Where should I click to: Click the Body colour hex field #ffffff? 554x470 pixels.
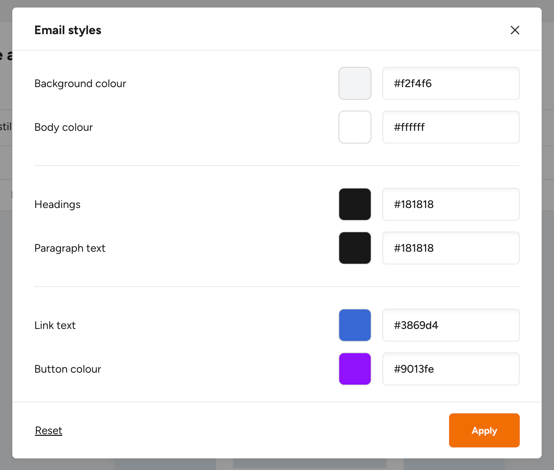pos(451,127)
